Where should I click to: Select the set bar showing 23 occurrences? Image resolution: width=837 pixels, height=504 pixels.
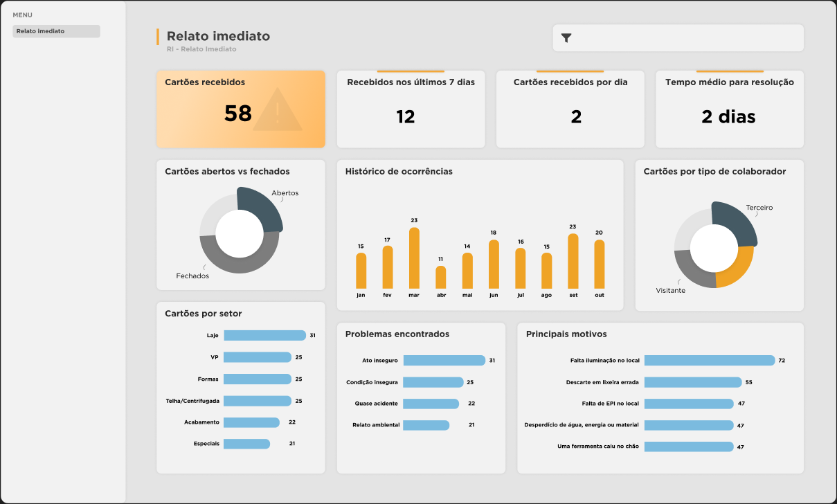[x=573, y=263]
